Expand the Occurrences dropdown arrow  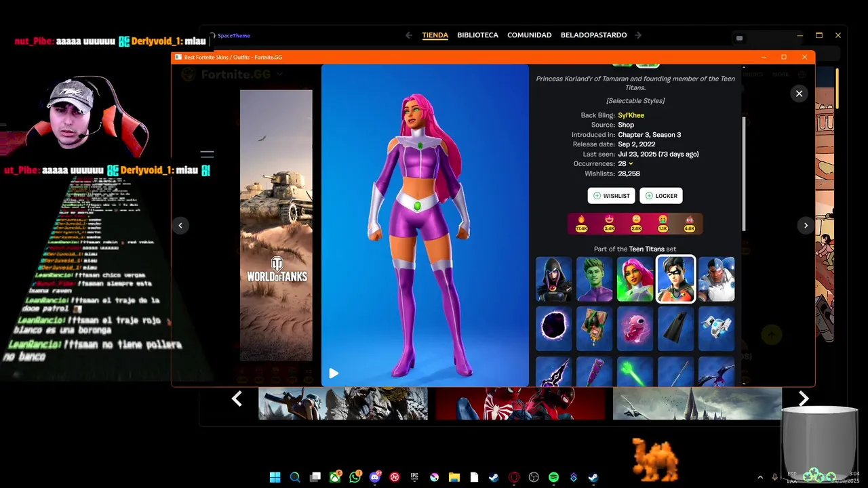[x=631, y=164]
